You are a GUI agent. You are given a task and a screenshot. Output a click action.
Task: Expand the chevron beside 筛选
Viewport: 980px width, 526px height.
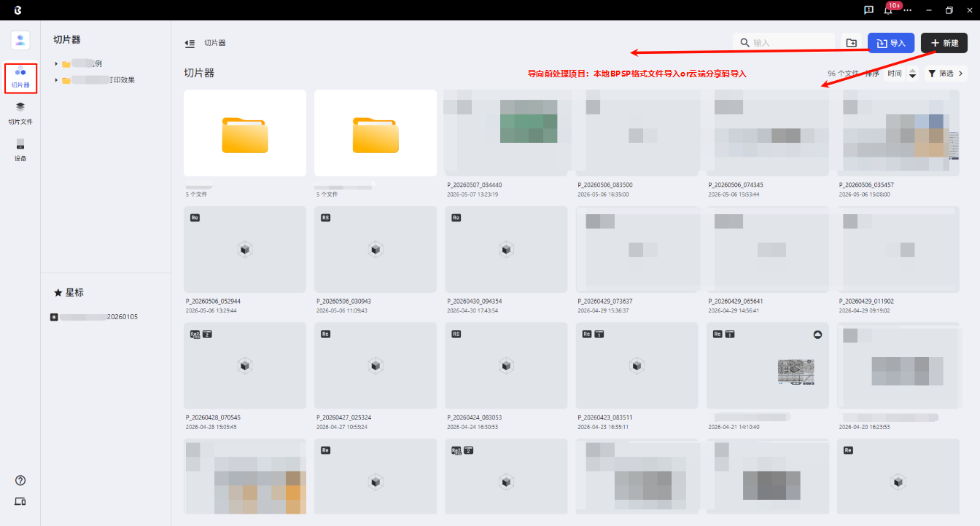pyautogui.click(x=961, y=74)
